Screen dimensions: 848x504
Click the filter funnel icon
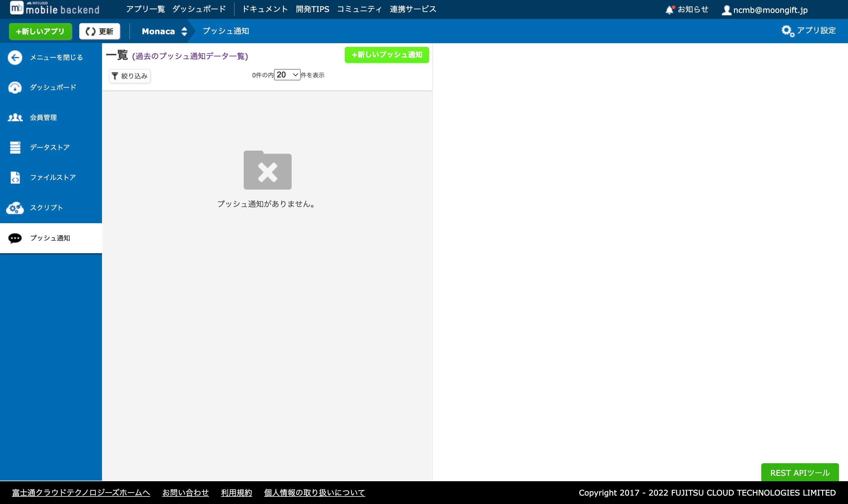pyautogui.click(x=115, y=76)
